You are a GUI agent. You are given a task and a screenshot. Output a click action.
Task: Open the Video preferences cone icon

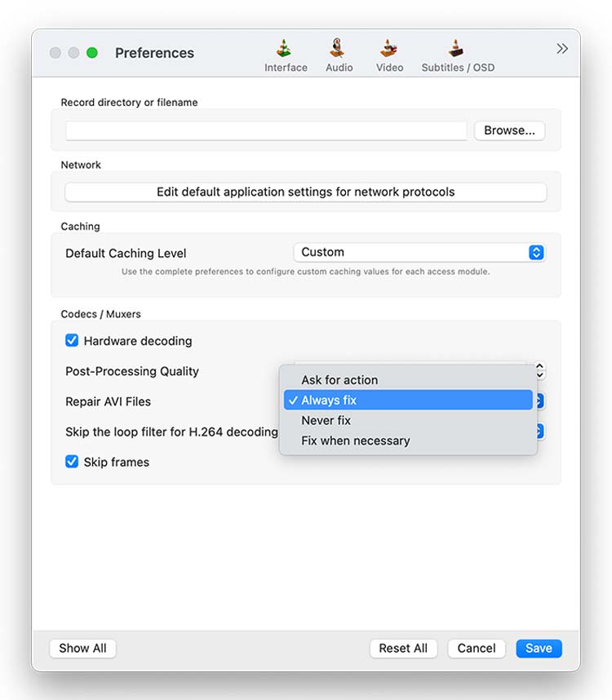click(x=389, y=49)
